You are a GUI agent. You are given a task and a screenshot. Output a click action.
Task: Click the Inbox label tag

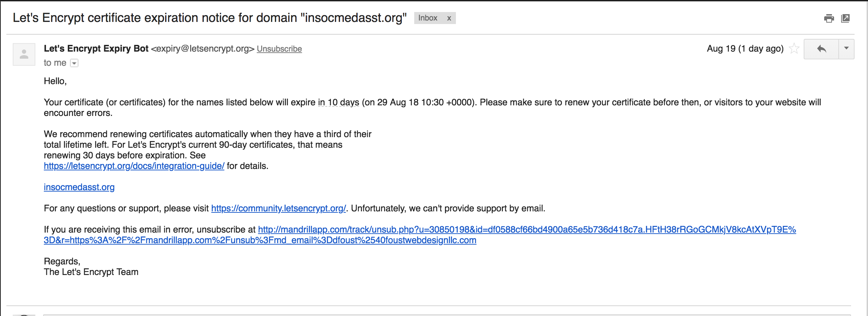[x=428, y=18]
